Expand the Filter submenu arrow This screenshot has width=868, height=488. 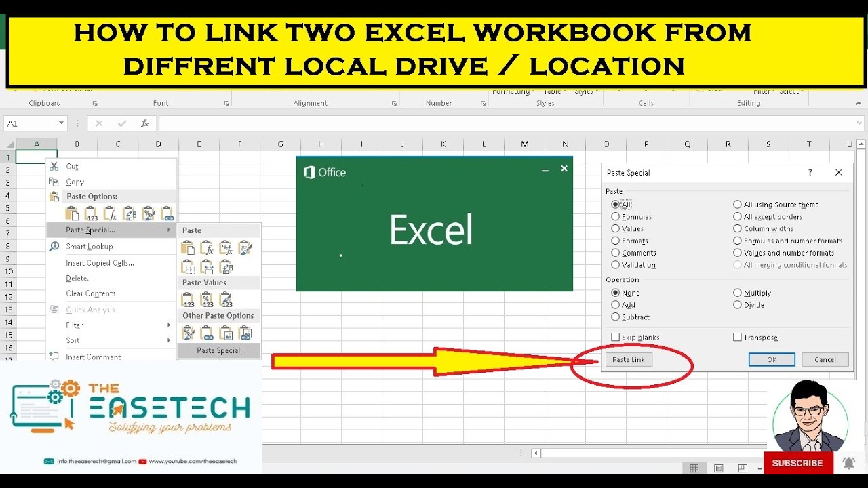pyautogui.click(x=169, y=325)
